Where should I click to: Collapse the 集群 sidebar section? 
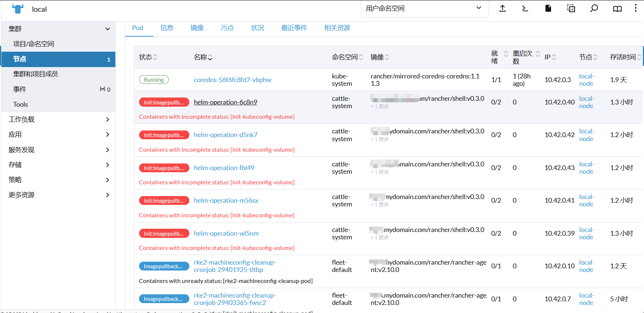(x=107, y=29)
